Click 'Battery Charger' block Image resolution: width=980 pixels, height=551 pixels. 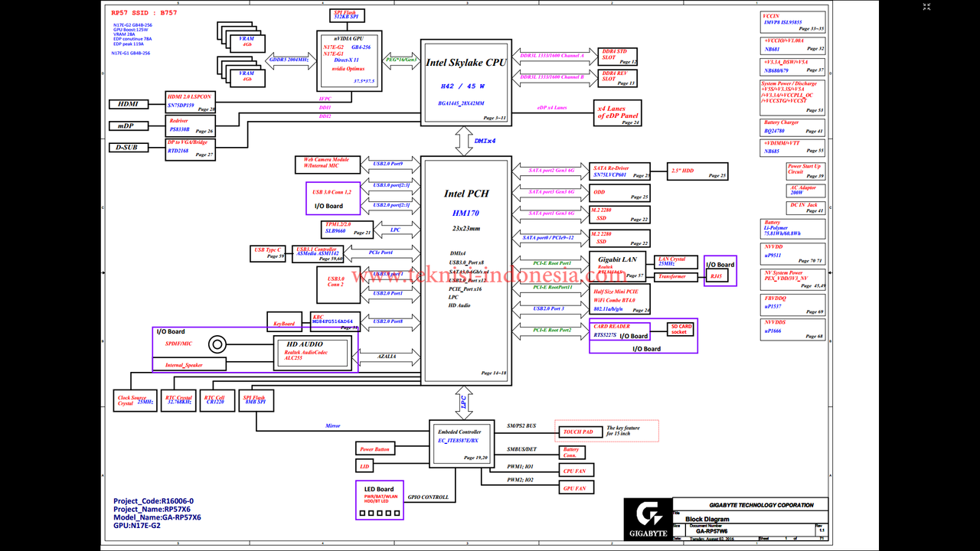pos(793,127)
